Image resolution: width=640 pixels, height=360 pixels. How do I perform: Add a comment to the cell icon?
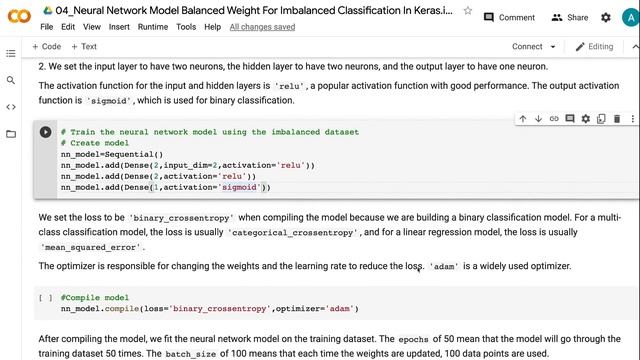(x=570, y=119)
